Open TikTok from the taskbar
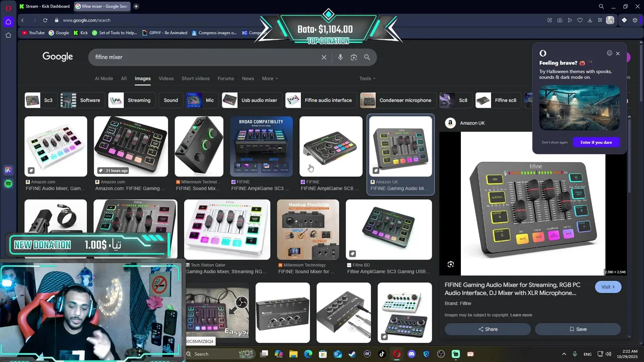Screen dimensions: 644x362 (382, 354)
